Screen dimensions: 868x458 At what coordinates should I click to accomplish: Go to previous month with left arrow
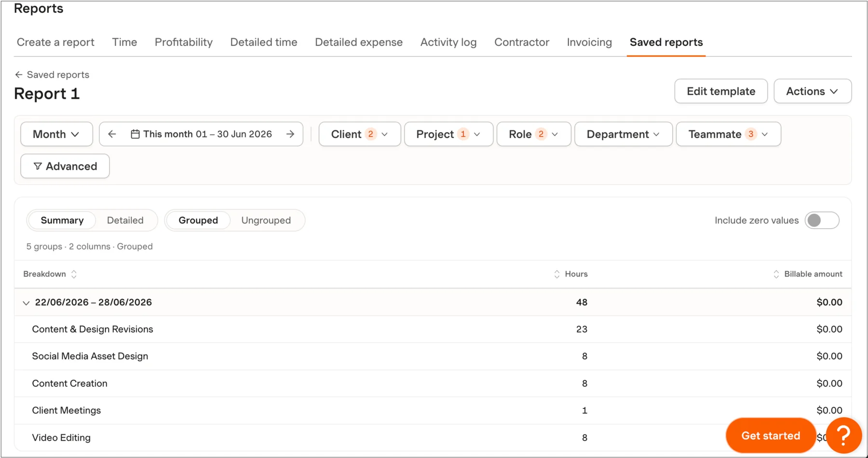pyautogui.click(x=112, y=134)
